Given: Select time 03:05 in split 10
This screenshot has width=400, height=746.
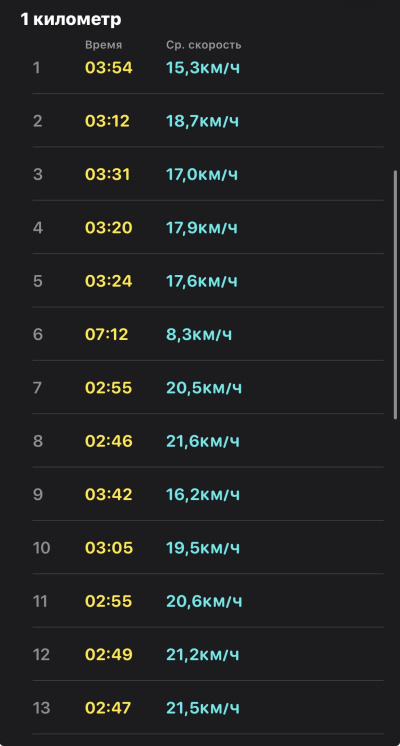Looking at the screenshot, I should click(109, 548).
